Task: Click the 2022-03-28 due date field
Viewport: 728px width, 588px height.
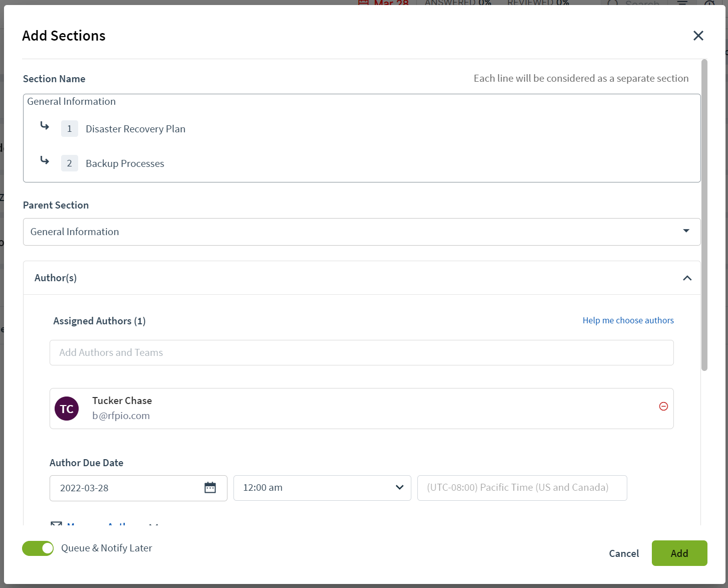Action: 138,488
